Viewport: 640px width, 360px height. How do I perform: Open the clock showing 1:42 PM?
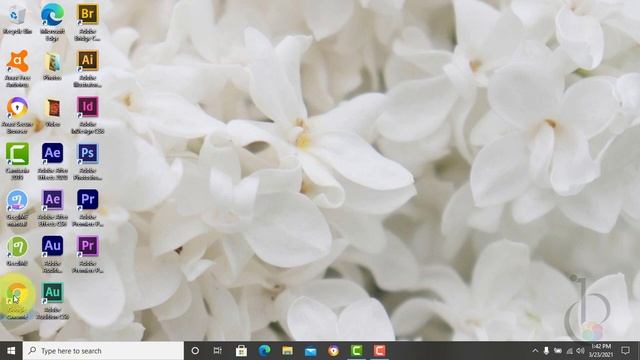601,351
